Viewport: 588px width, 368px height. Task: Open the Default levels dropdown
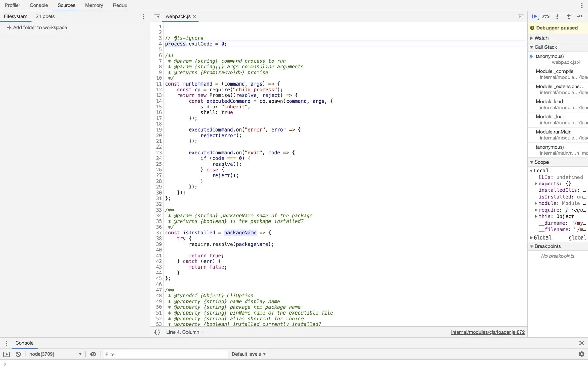coord(249,354)
